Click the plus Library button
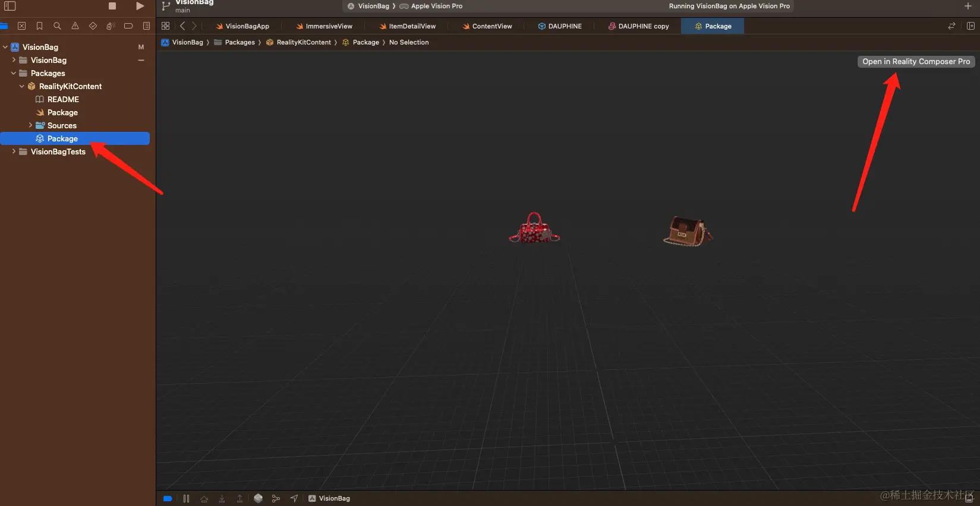 pyautogui.click(x=968, y=6)
